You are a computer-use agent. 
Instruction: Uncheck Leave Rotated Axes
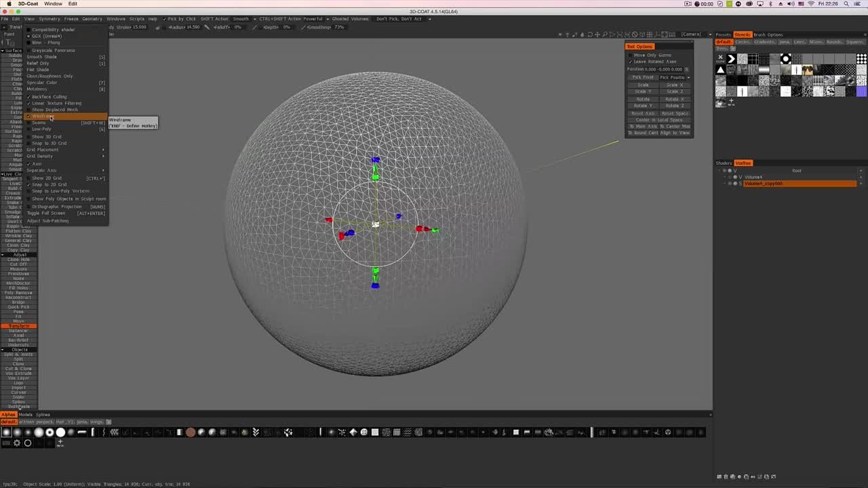pos(630,62)
